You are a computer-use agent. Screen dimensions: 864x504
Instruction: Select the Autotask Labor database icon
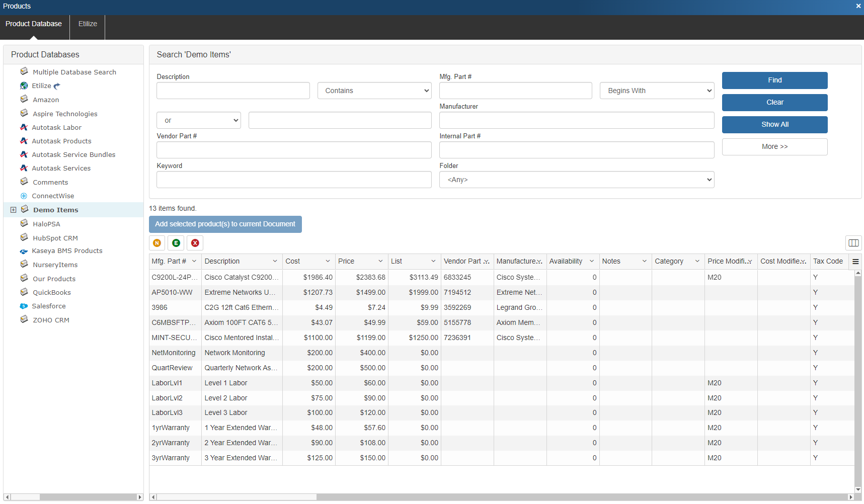(x=24, y=127)
